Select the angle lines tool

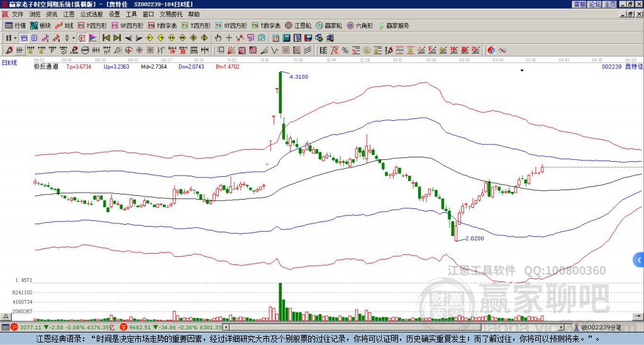click(x=264, y=50)
